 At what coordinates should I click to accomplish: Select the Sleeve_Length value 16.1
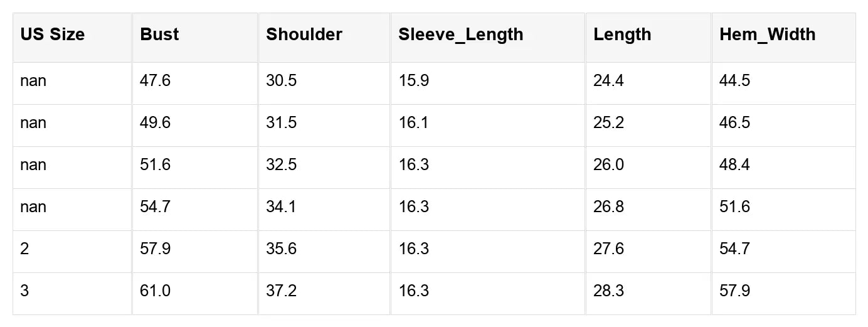tap(413, 123)
